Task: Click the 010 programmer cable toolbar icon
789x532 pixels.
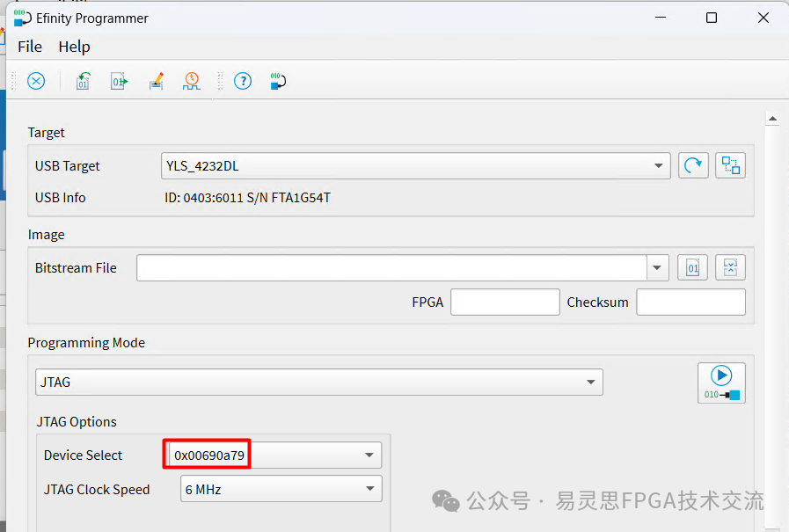Action: point(278,81)
